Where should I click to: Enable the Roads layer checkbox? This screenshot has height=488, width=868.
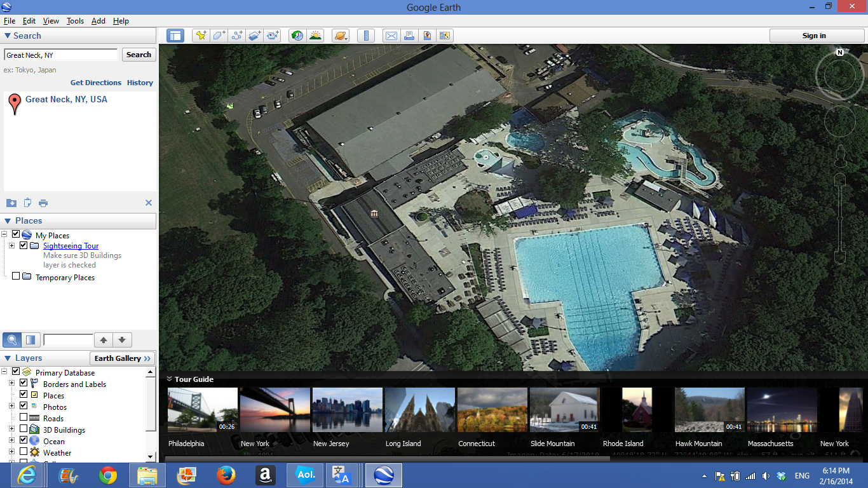[24, 418]
